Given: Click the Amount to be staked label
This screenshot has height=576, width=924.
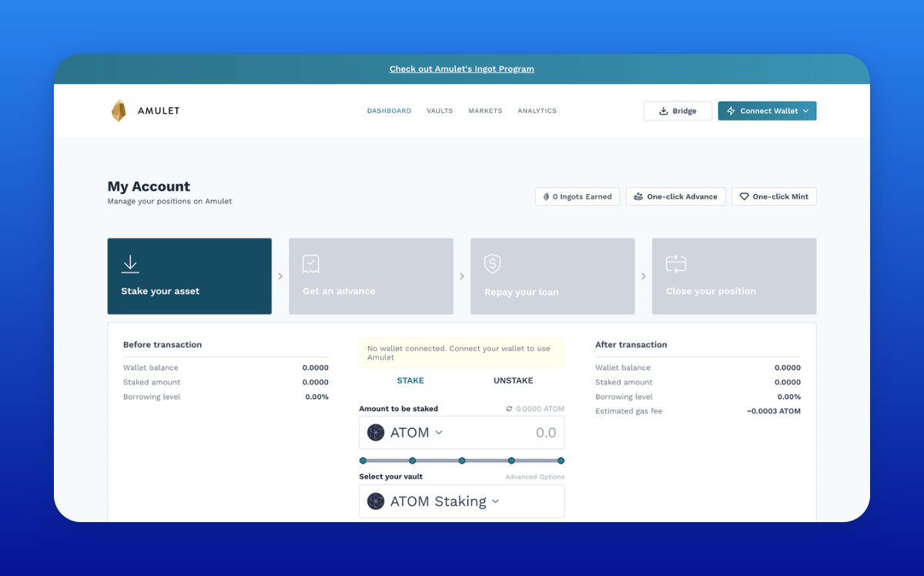Looking at the screenshot, I should click(x=399, y=409).
